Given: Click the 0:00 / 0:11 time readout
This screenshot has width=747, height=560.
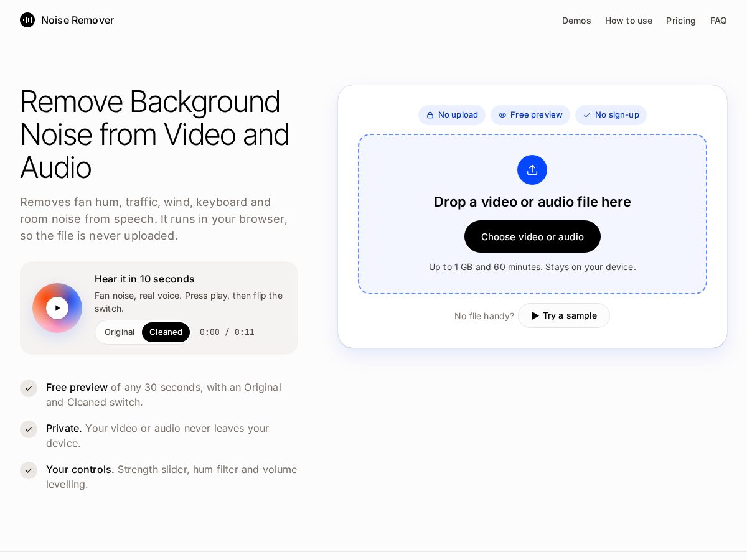Looking at the screenshot, I should click(x=227, y=332).
